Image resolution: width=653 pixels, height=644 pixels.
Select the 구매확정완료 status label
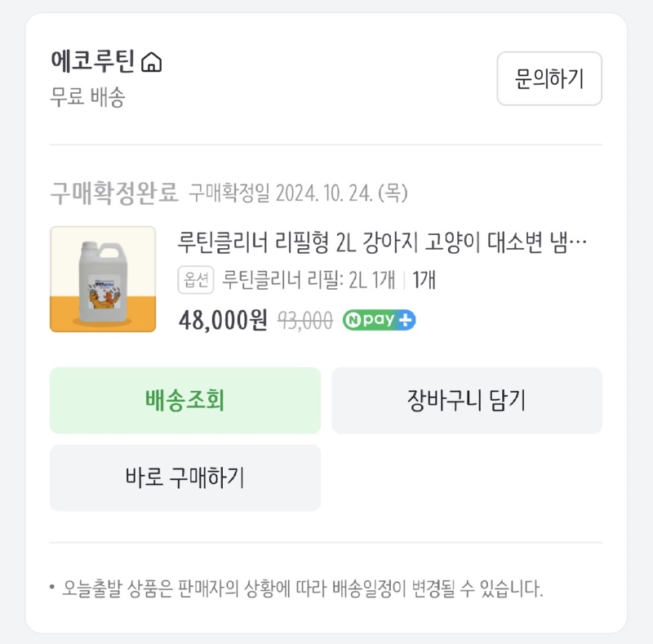[x=114, y=193]
